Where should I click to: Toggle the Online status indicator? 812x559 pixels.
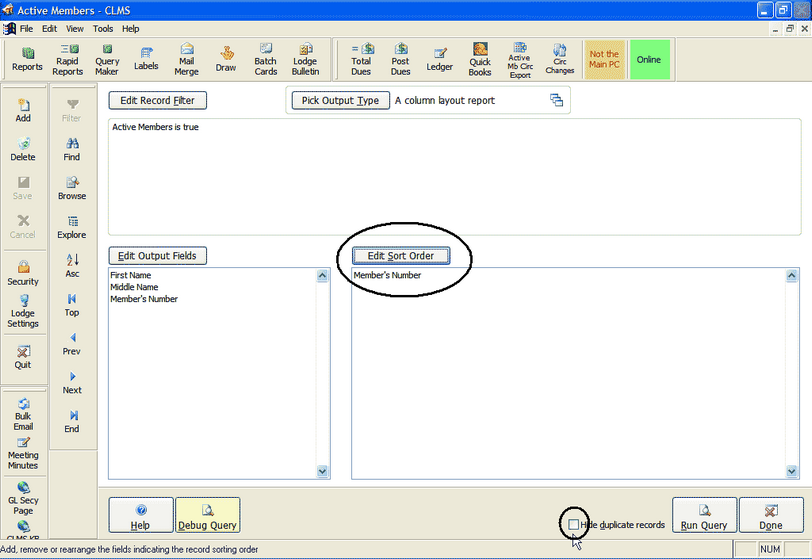(649, 60)
